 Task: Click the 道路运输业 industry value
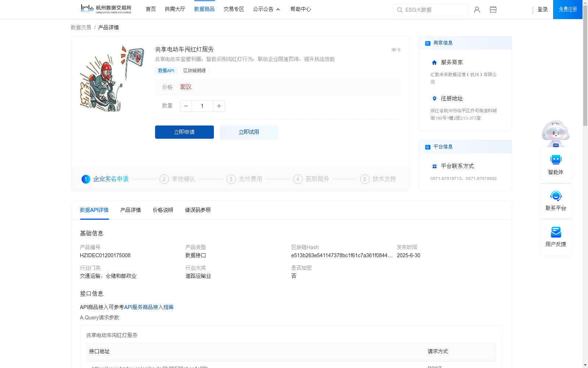(198, 276)
